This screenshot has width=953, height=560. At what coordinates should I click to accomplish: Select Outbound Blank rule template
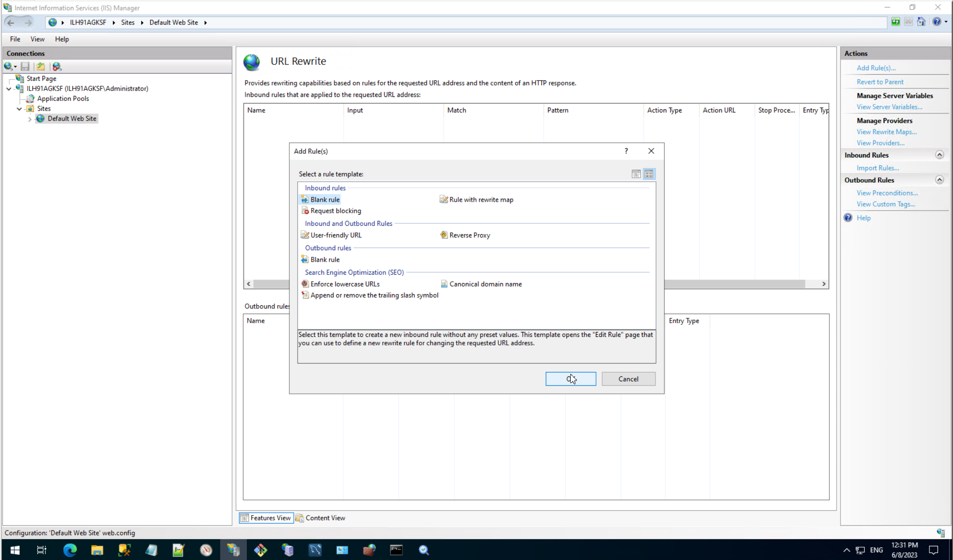pyautogui.click(x=324, y=260)
